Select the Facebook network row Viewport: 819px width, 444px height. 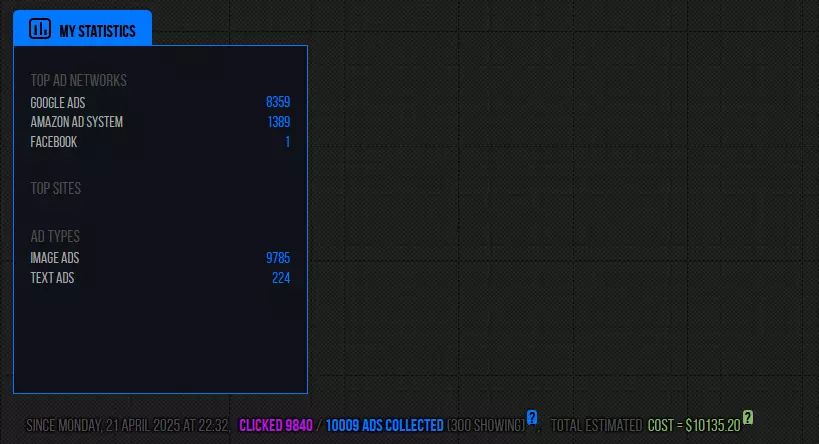pos(160,142)
